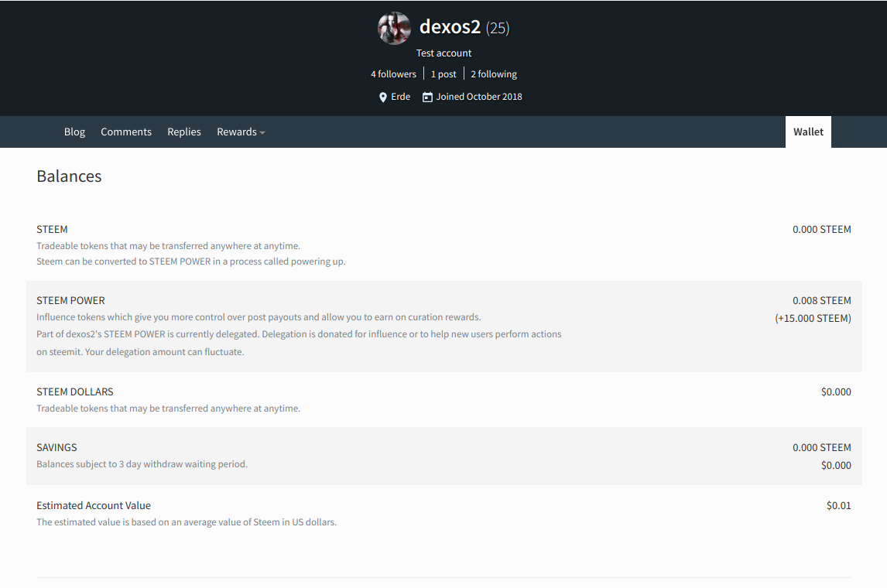Open the 0.008 STEEM power balance

(821, 301)
